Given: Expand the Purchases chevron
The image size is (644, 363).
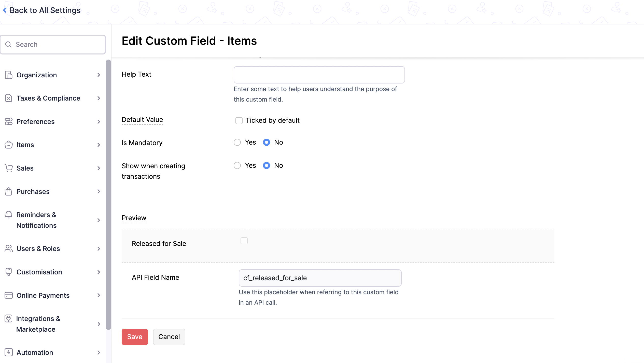Looking at the screenshot, I should 99,191.
